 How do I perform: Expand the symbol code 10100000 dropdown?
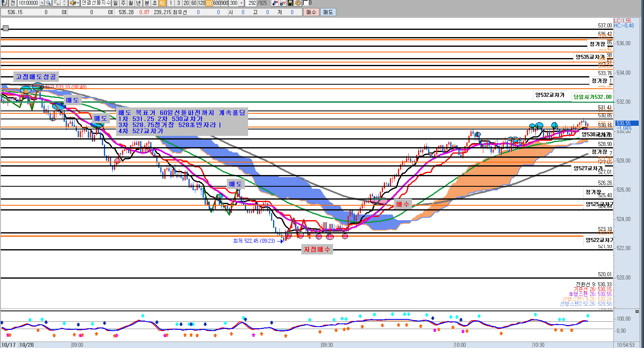tap(42, 3)
